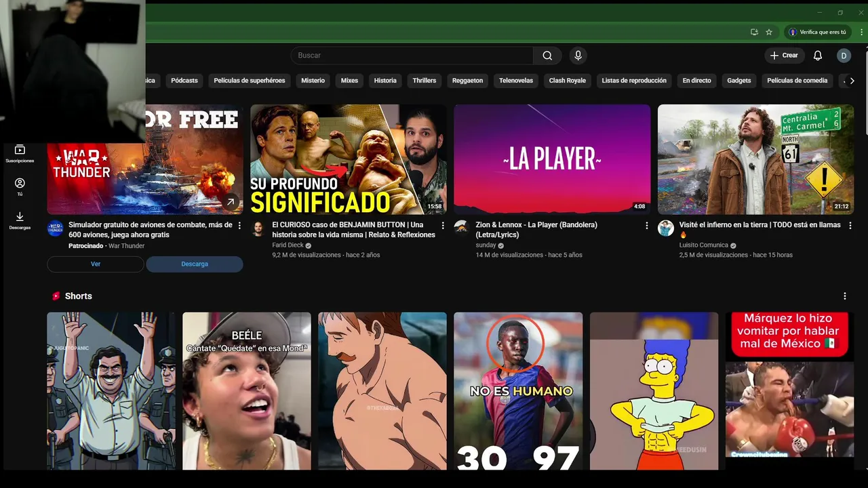Open the BEÉLE Quédate short
868x488 pixels.
click(247, 391)
